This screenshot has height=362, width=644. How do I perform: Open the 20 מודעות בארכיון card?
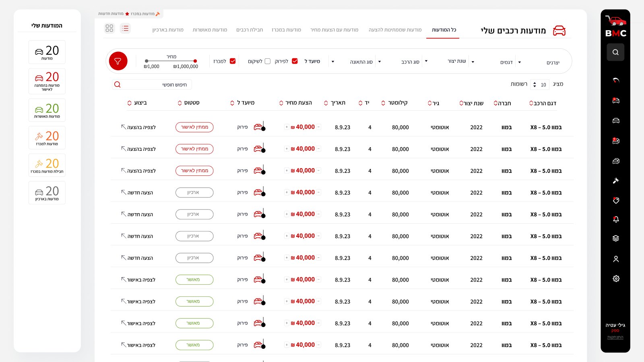(47, 193)
